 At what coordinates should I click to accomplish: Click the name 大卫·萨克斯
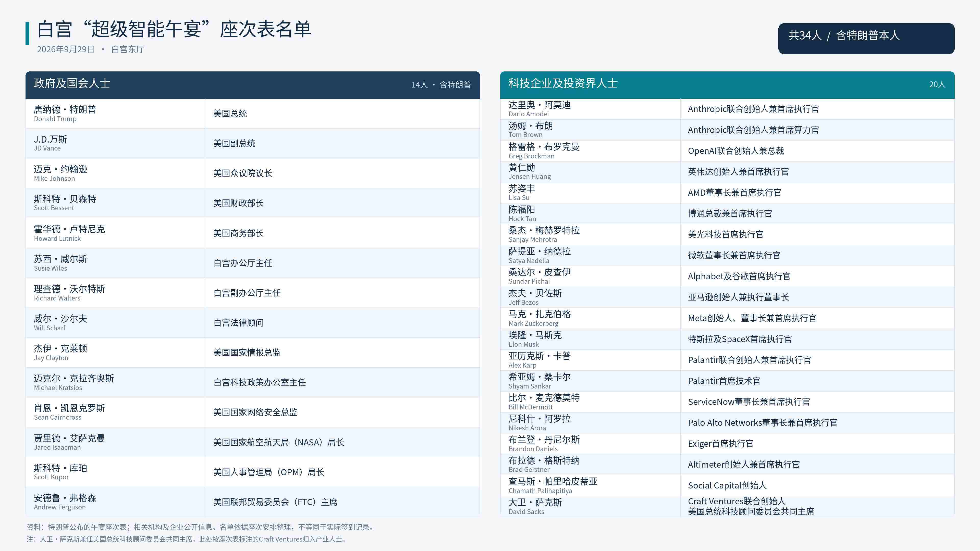click(535, 502)
